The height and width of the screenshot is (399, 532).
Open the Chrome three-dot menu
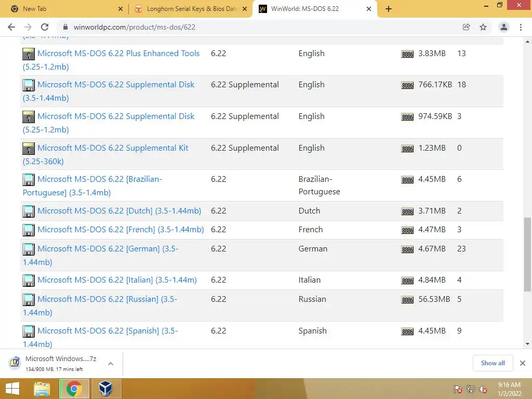tap(521, 27)
